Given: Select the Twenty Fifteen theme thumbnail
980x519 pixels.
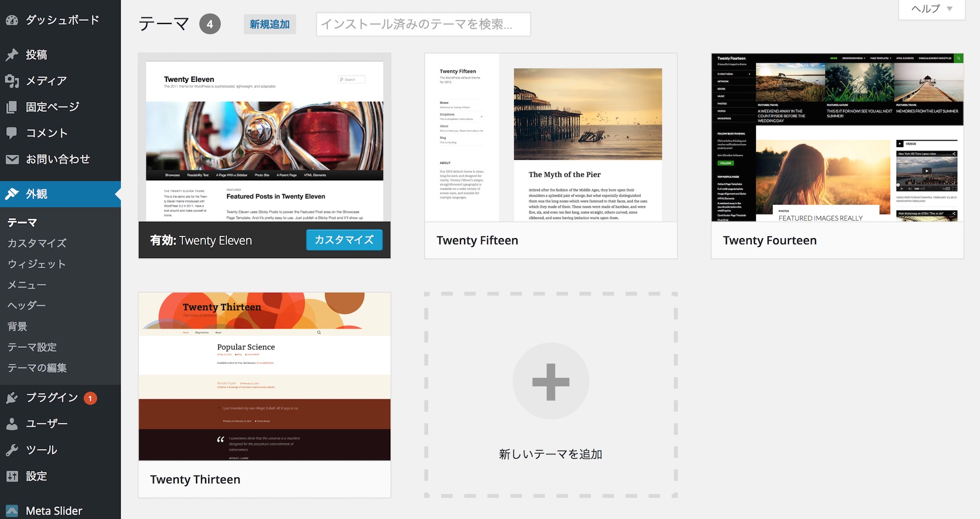Looking at the screenshot, I should [551, 137].
